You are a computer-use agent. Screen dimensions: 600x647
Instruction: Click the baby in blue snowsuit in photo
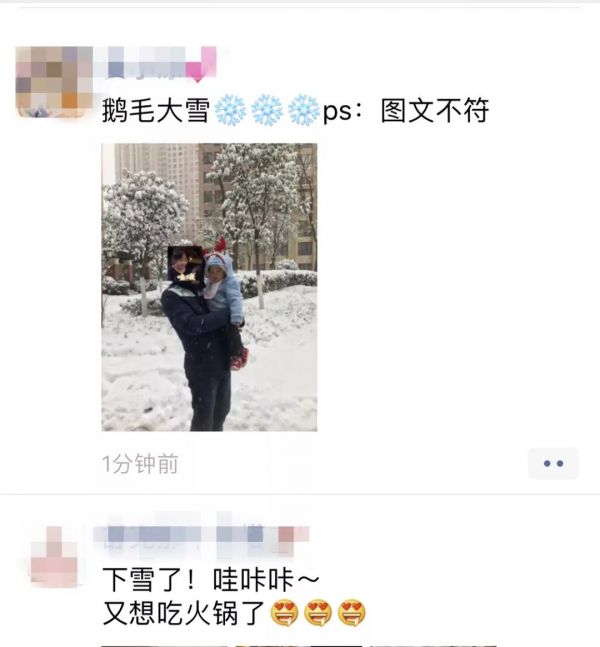223,289
